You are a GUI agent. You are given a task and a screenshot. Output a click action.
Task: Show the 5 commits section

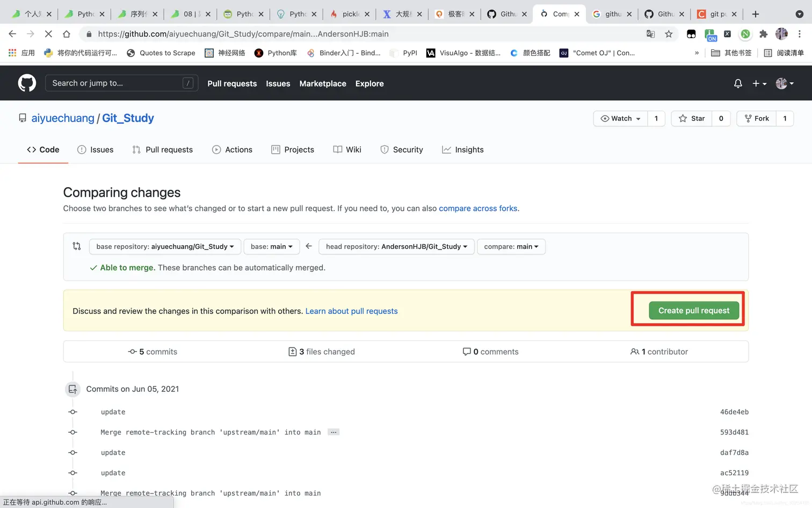[153, 352]
